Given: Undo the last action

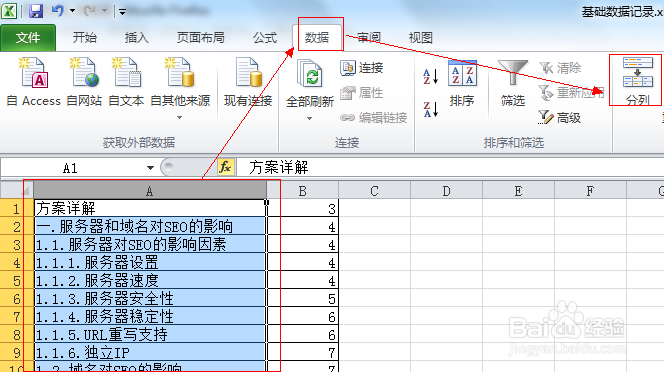Looking at the screenshot, I should coord(57,11).
